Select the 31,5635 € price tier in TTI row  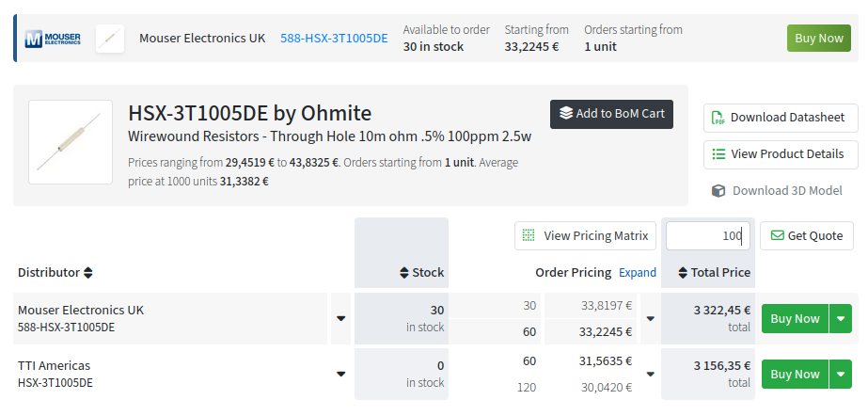pyautogui.click(x=607, y=361)
